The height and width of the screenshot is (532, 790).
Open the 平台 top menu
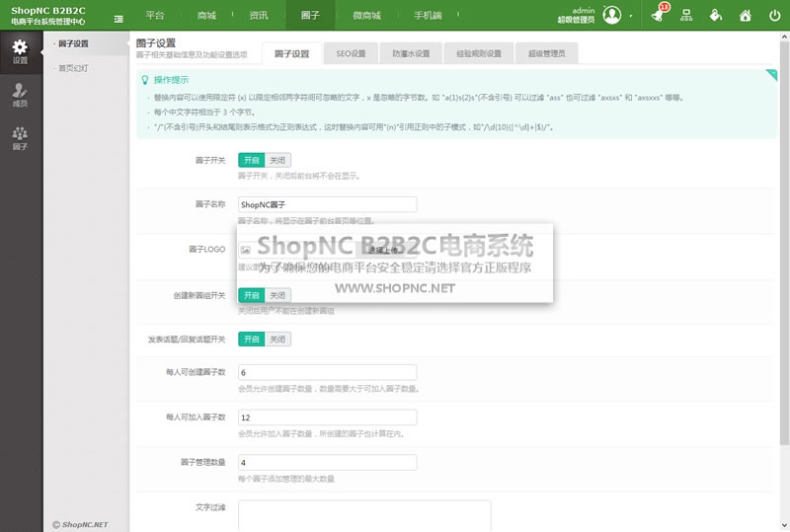click(155, 15)
